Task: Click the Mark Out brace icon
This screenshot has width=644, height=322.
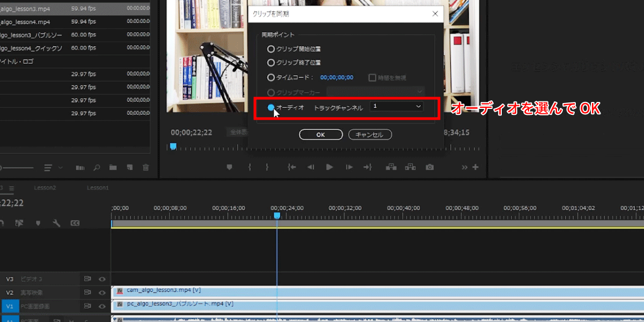Action: [267, 167]
